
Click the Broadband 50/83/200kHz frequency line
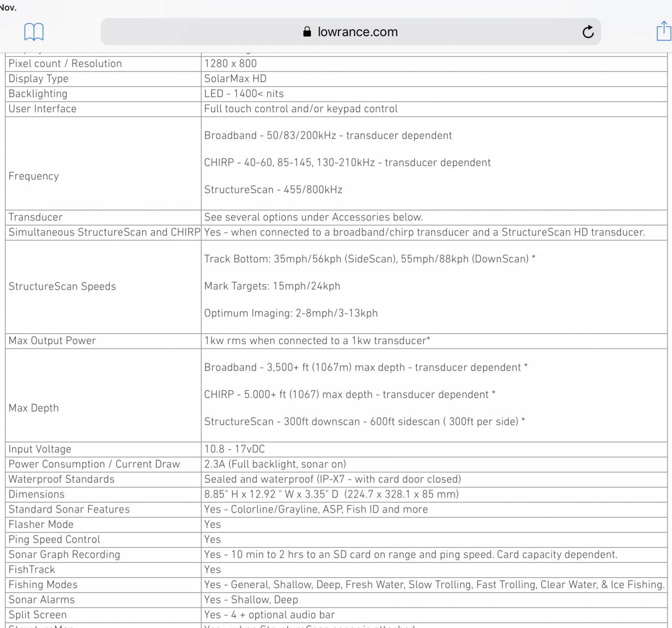tap(328, 135)
